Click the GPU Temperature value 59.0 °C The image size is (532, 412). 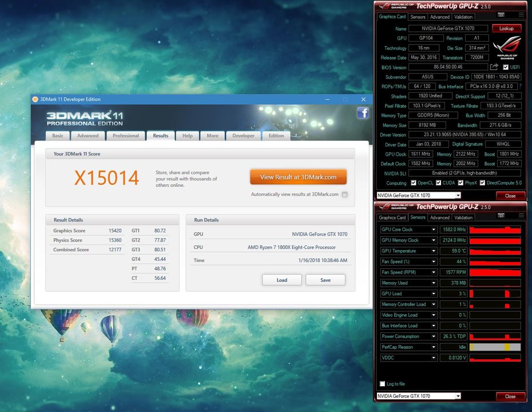click(453, 251)
